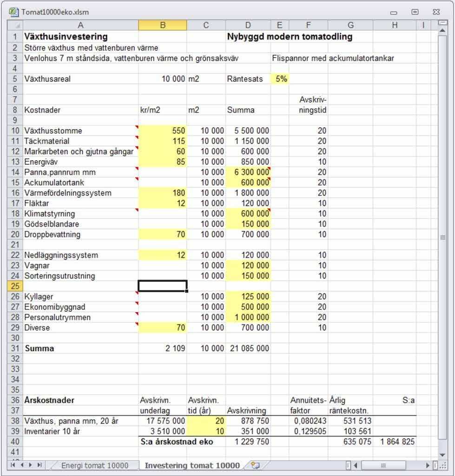Click horizontal scrollbar right arrow

[428, 465]
